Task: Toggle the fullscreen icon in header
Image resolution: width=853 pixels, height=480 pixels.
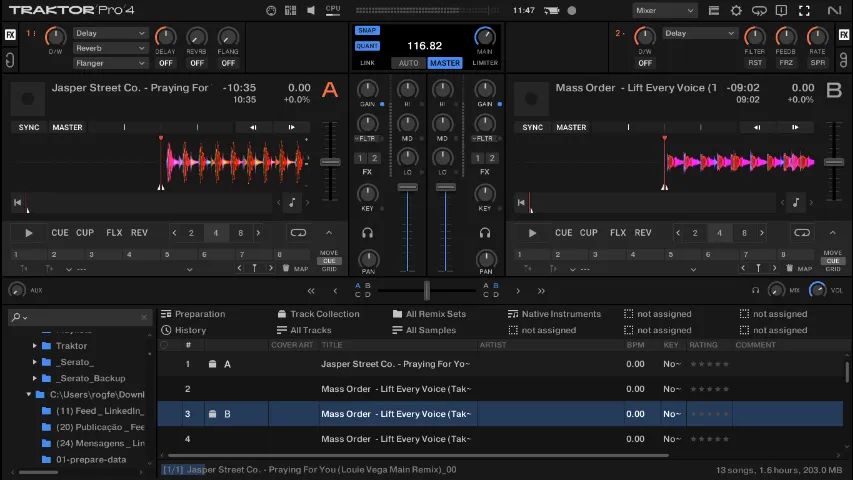Action: [x=804, y=10]
